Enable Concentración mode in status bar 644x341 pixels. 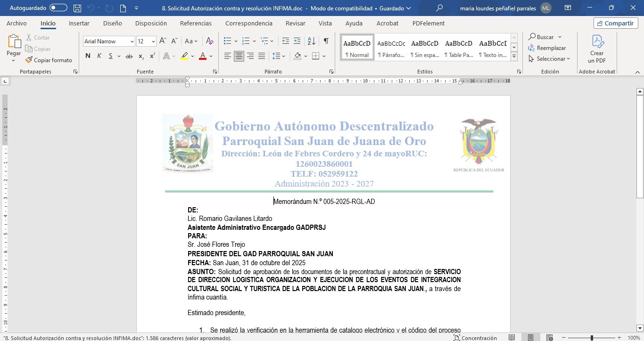[475, 338]
